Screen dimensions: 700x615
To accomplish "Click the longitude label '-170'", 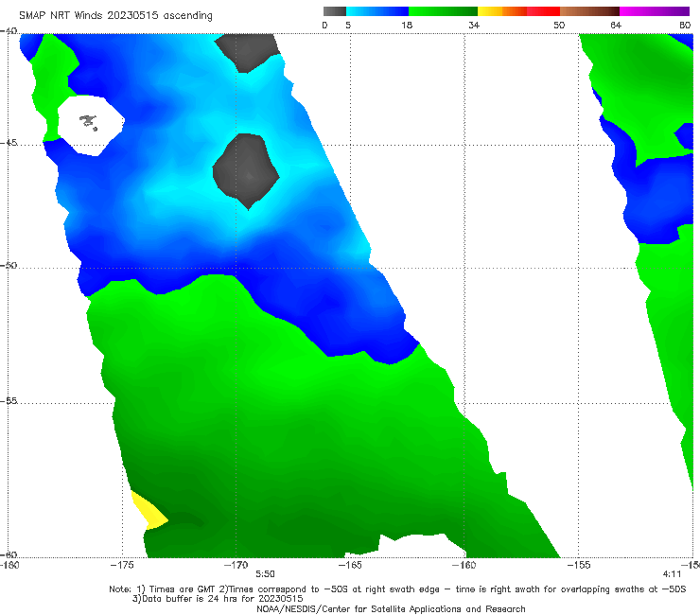I will tap(236, 565).
